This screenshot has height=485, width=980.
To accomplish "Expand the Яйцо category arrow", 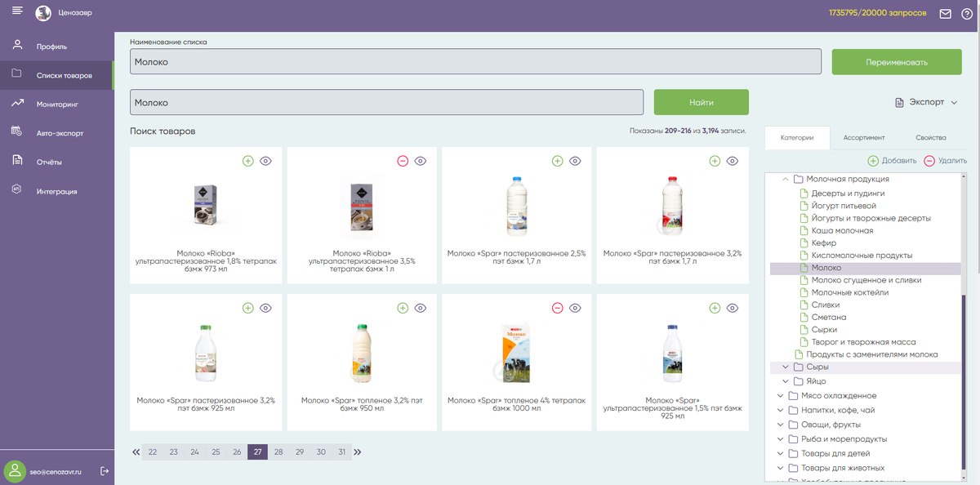I will (786, 381).
